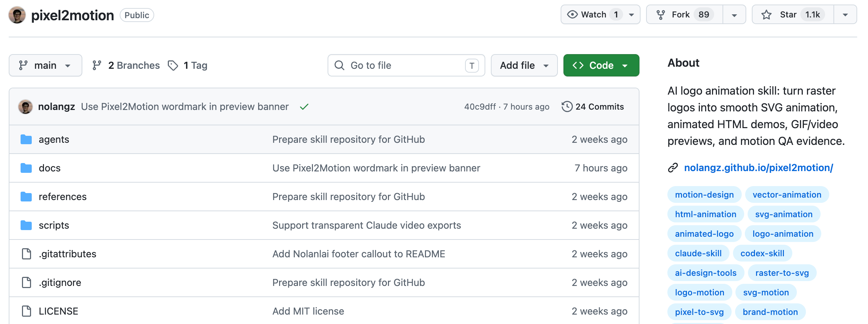
Task: Select the svg-motion topic tag
Action: pos(766,292)
